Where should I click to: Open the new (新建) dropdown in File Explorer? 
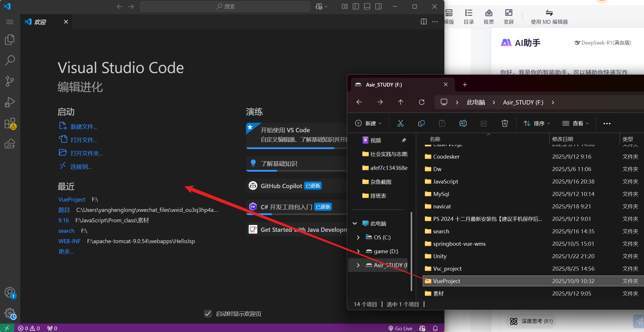[x=368, y=123]
